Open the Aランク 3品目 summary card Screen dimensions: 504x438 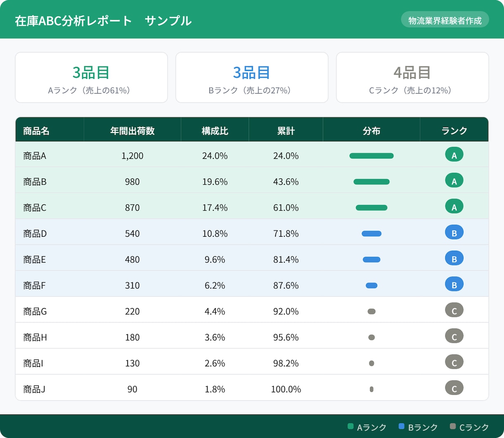click(91, 77)
